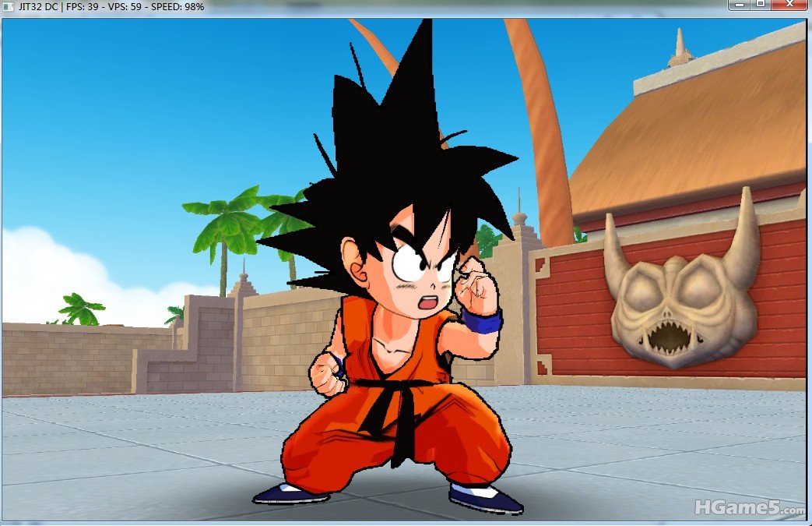Click the small palm tree near cloud
This screenshot has height=526, width=812.
pos(80,309)
